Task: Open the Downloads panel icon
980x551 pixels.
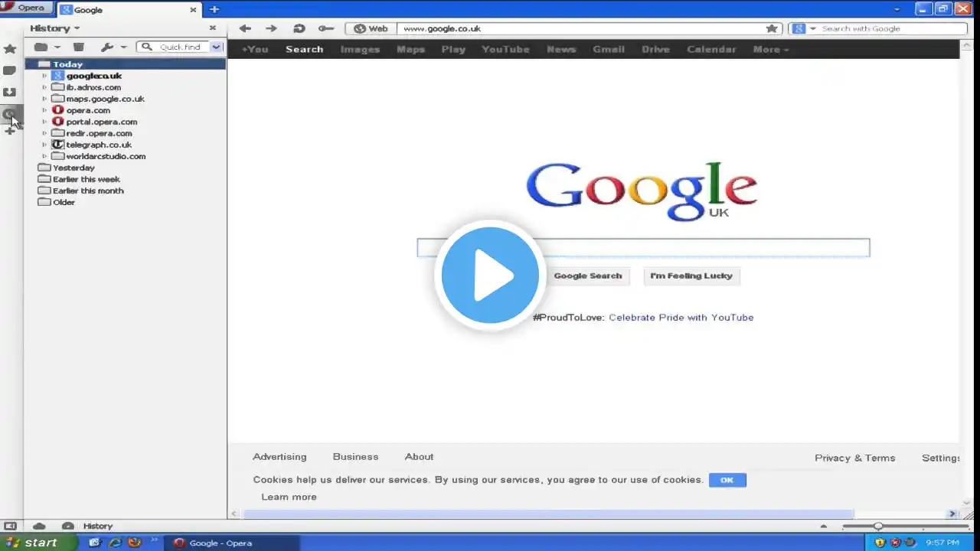Action: pyautogui.click(x=10, y=92)
